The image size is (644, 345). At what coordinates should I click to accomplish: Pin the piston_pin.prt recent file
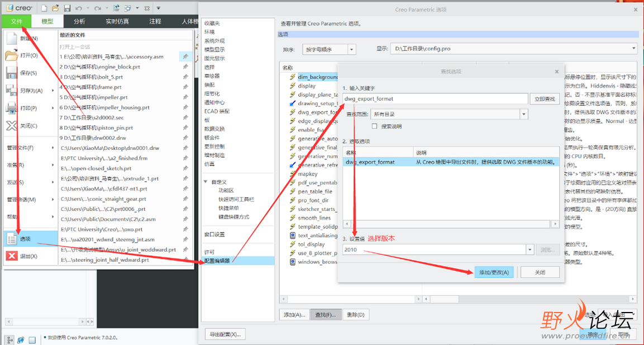click(x=185, y=128)
